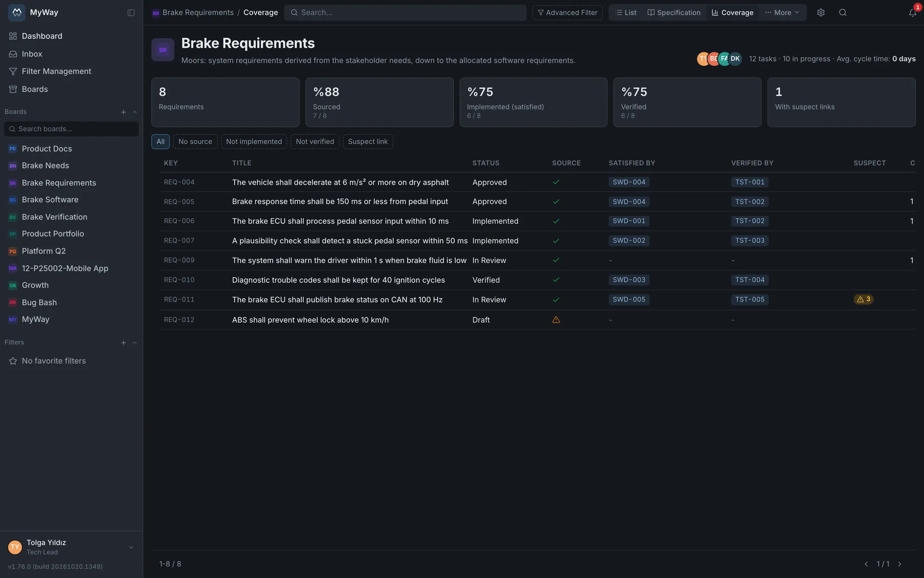Screen dimensions: 924x578
Task: Toggle the Suspect link filter chip
Action: pos(368,141)
